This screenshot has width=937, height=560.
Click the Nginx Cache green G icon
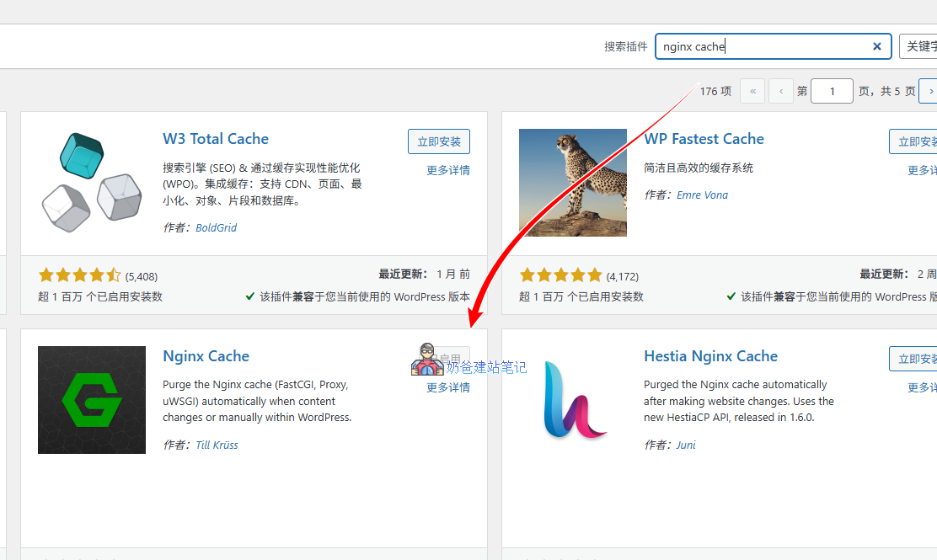pos(92,399)
